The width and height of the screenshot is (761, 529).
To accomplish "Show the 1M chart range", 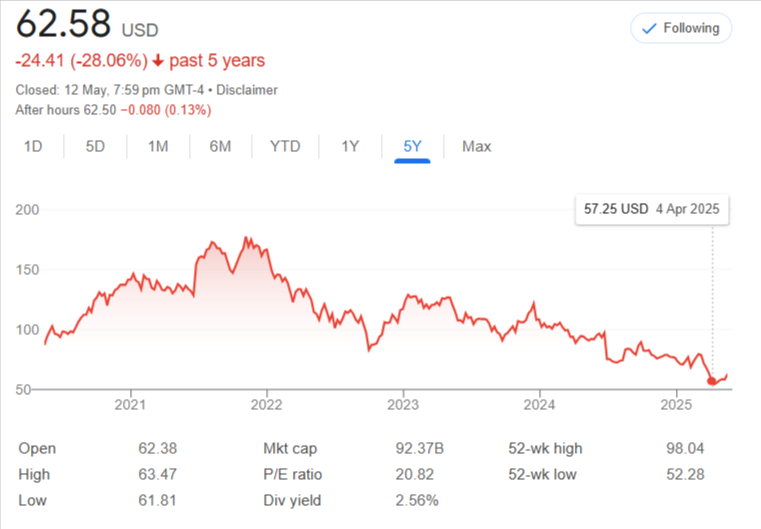I will tap(158, 146).
